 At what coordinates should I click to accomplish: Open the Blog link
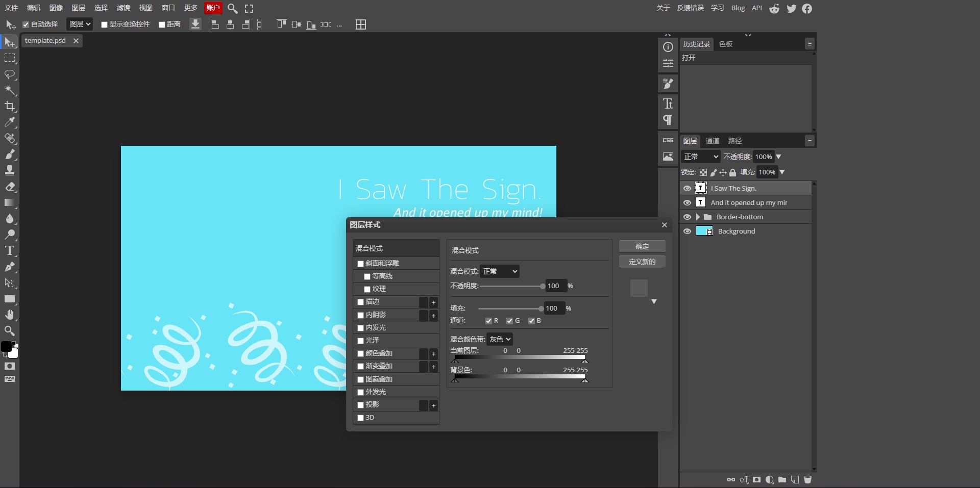738,8
